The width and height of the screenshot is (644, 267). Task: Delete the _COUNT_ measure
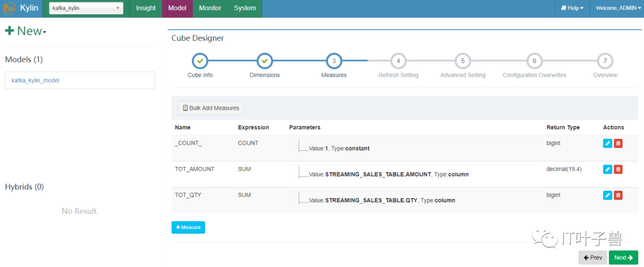pyautogui.click(x=618, y=144)
